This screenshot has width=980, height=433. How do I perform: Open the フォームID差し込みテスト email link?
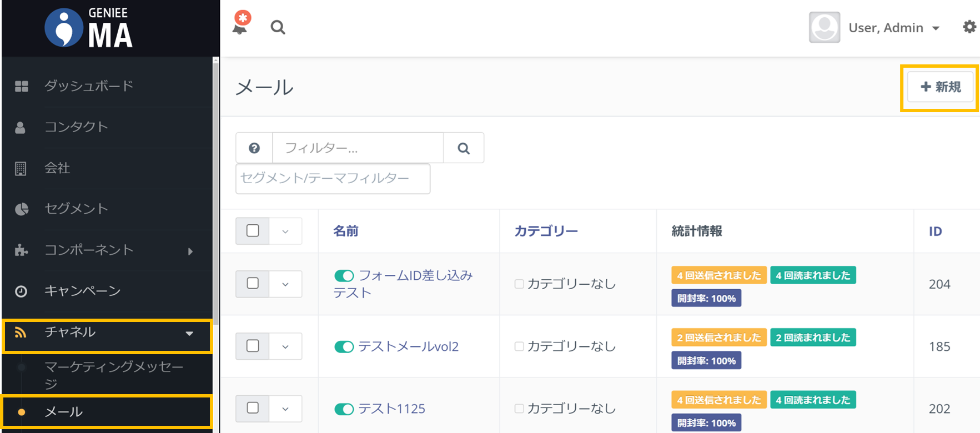click(x=415, y=276)
